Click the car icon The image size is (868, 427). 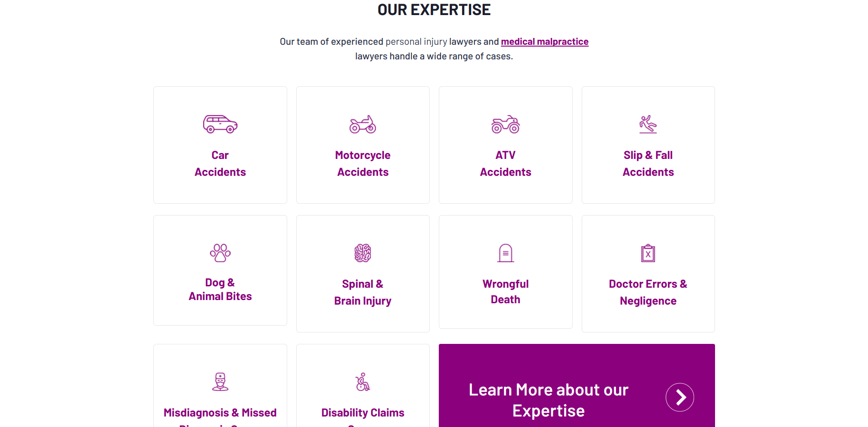(x=220, y=124)
